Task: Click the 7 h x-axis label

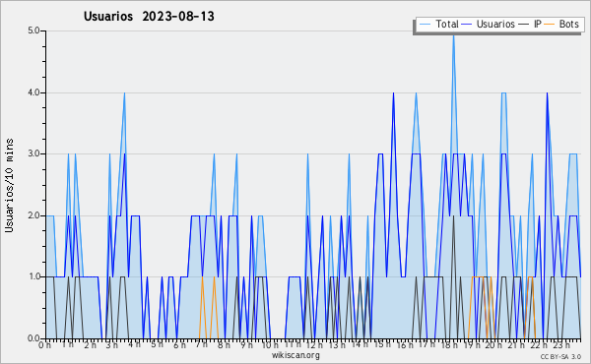Action: click(x=202, y=344)
